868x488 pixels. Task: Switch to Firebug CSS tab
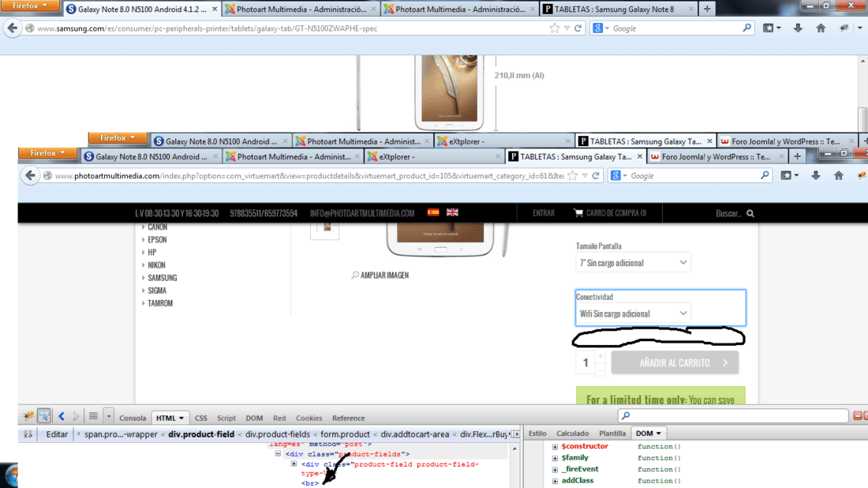point(201,419)
